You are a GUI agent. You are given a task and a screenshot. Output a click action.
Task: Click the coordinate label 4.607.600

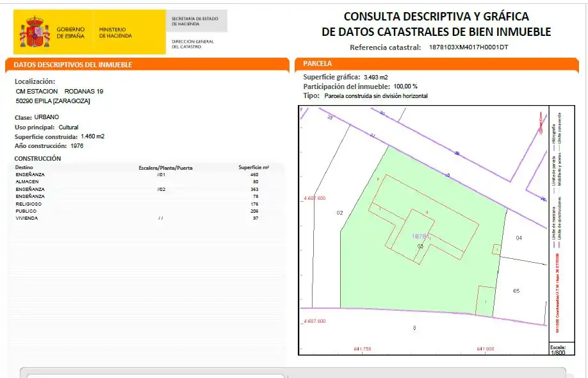click(314, 321)
